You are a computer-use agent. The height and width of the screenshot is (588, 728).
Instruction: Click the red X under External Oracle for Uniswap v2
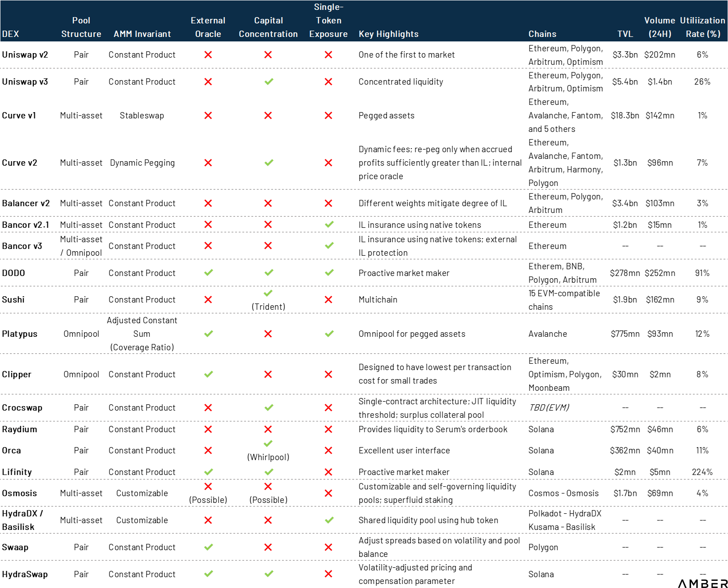[x=208, y=54]
